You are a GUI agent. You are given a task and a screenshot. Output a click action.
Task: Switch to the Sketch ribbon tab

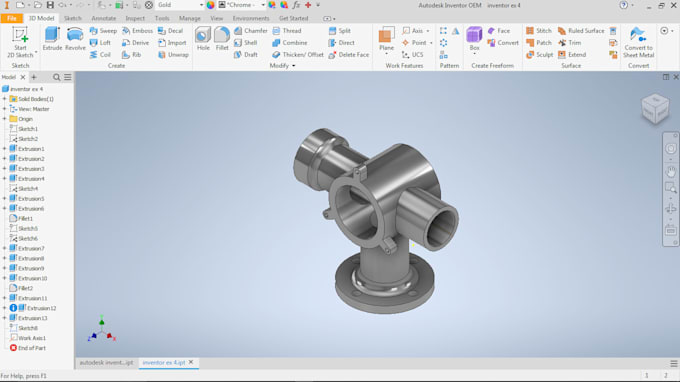(72, 18)
